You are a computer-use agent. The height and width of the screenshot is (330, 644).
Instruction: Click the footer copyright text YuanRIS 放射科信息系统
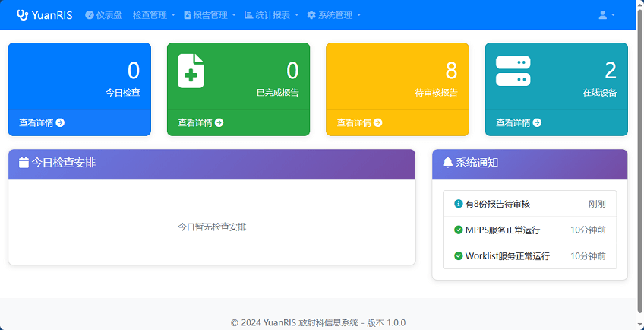tap(318, 323)
